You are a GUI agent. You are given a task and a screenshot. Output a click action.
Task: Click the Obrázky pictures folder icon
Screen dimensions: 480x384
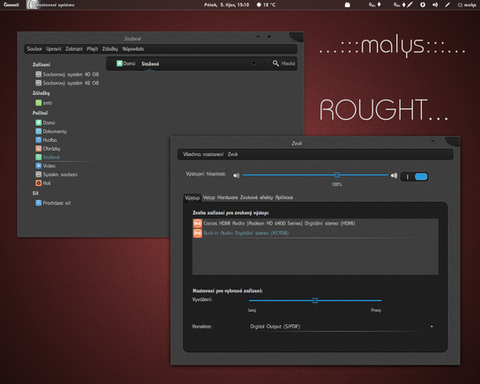click(x=39, y=149)
